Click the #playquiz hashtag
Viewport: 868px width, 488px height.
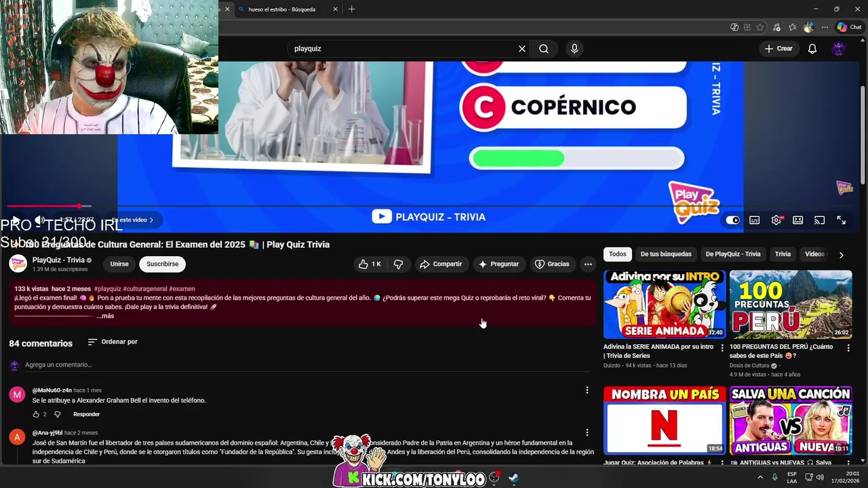(108, 289)
